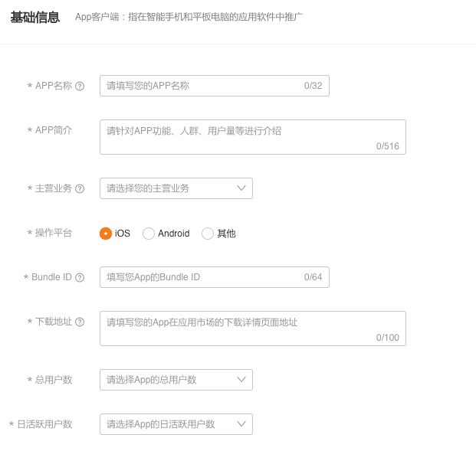Focus the APP简介 text area

point(253,137)
